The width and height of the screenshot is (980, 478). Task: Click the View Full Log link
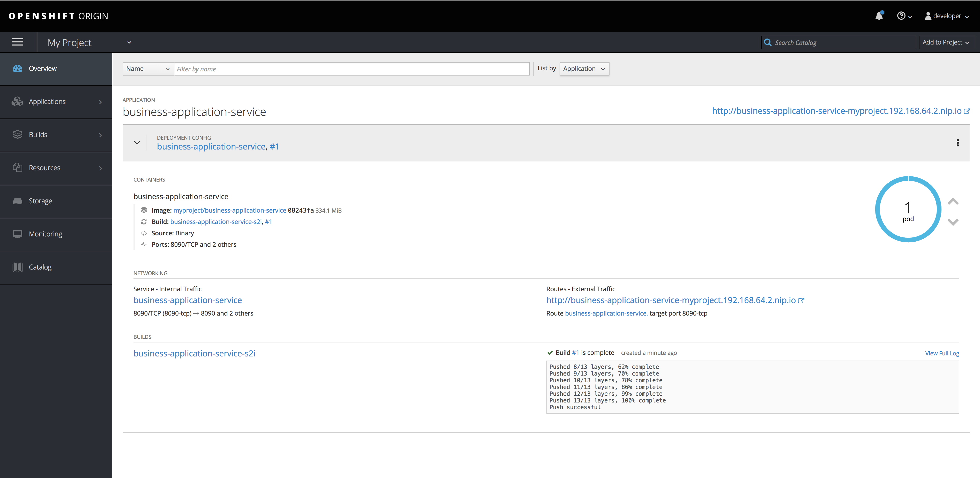click(941, 353)
